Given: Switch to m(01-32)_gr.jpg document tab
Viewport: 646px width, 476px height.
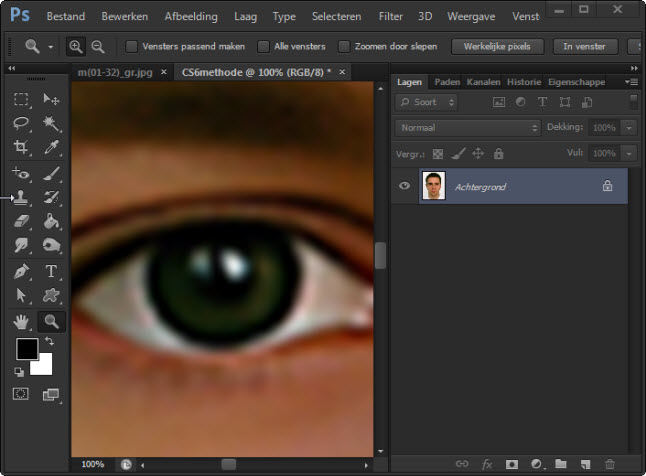Looking at the screenshot, I should click(x=115, y=73).
